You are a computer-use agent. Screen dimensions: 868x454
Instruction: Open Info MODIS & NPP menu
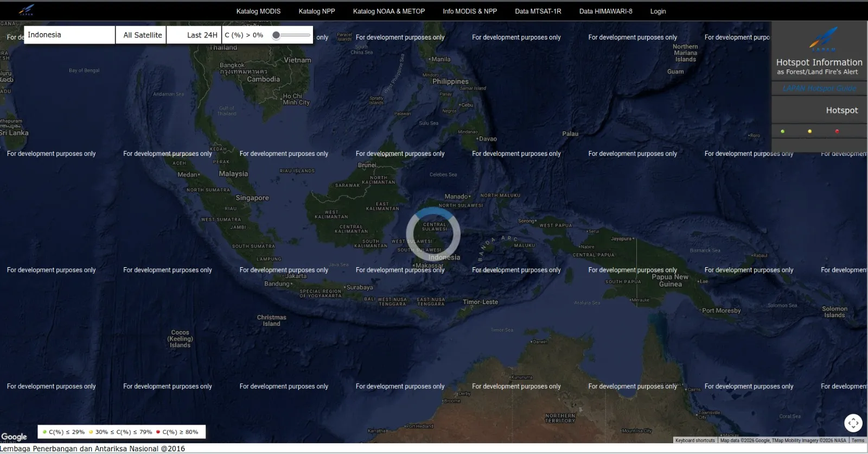[470, 11]
